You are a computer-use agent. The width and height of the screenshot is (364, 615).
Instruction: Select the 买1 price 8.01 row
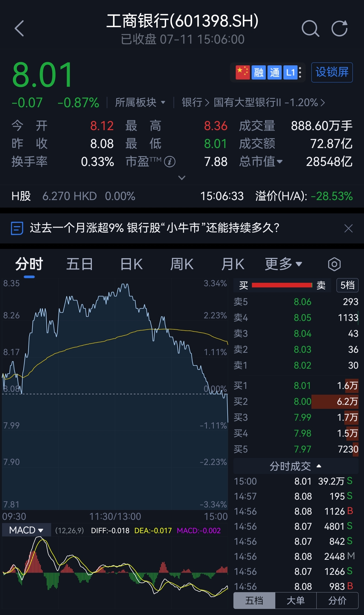click(x=296, y=385)
